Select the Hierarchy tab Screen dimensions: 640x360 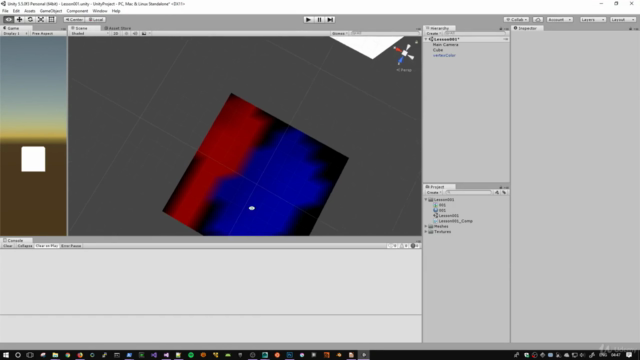pos(438,28)
